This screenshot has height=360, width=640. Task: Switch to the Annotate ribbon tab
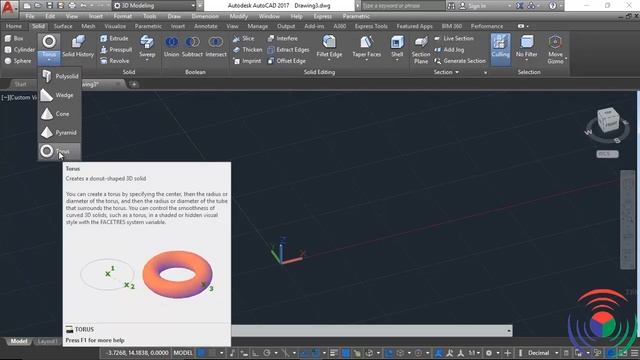pos(206,26)
